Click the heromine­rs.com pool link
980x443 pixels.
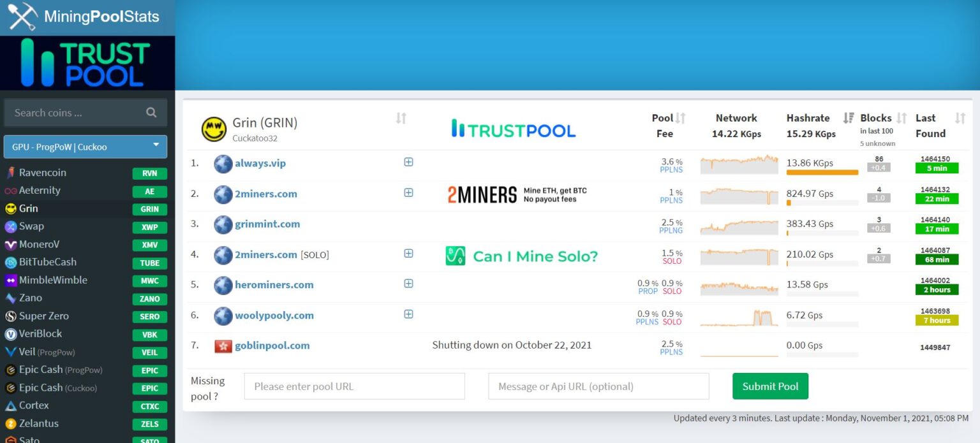click(x=274, y=285)
